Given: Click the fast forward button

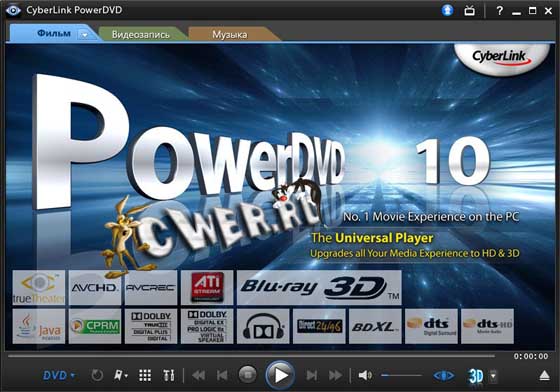Looking at the screenshot, I should [x=335, y=376].
